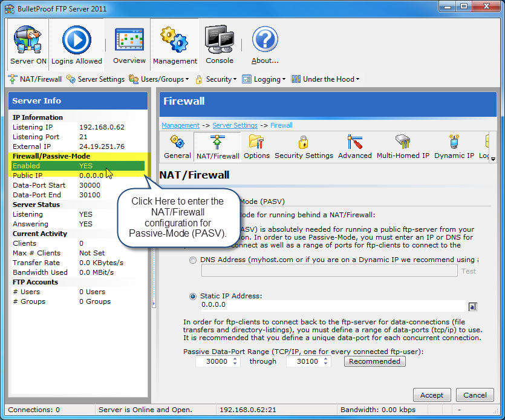Maximize the BulletProof FTP Server window
The image size is (505, 420).
point(464,6)
